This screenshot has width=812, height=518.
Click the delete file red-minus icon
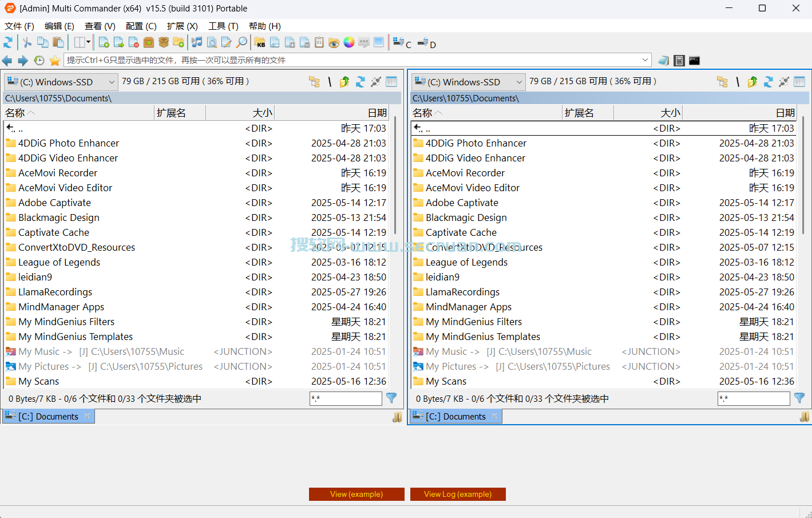134,42
